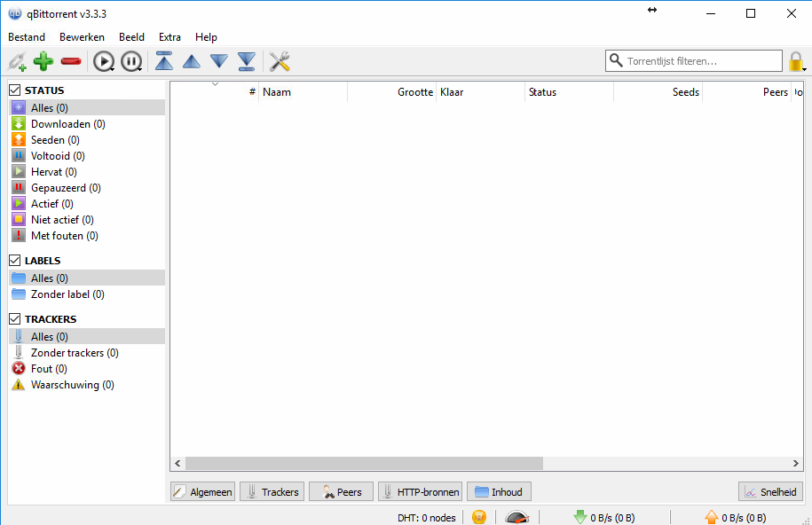
Task: Click the horizontal scrollbar thumb
Action: pyautogui.click(x=364, y=464)
